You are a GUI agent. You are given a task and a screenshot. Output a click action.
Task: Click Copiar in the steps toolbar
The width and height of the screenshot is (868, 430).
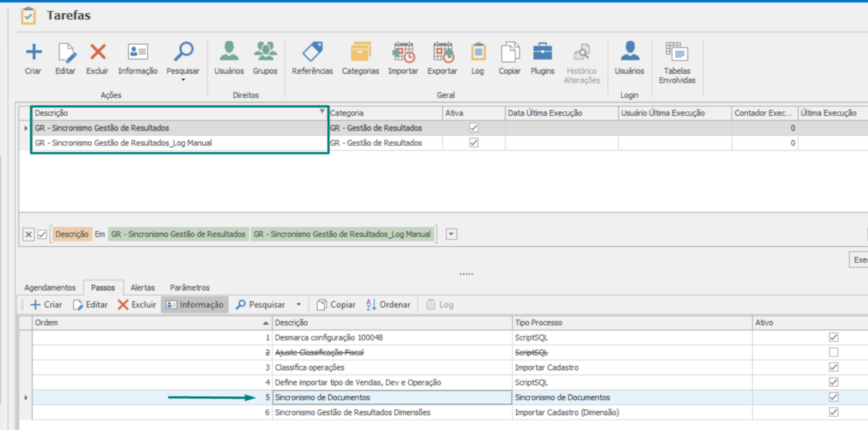[336, 305]
